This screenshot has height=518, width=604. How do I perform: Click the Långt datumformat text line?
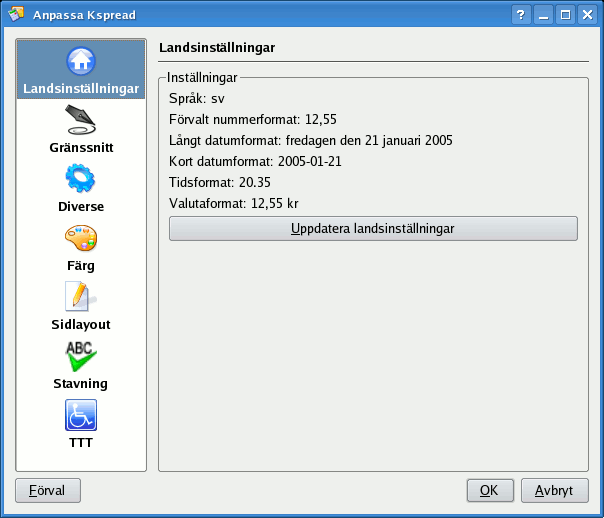point(311,140)
